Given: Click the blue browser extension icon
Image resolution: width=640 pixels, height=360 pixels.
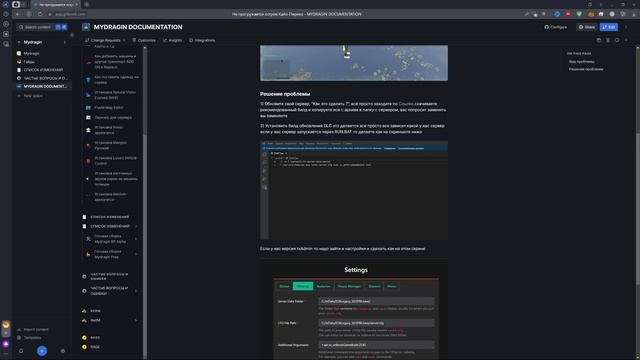Looking at the screenshot, I should pos(557,14).
